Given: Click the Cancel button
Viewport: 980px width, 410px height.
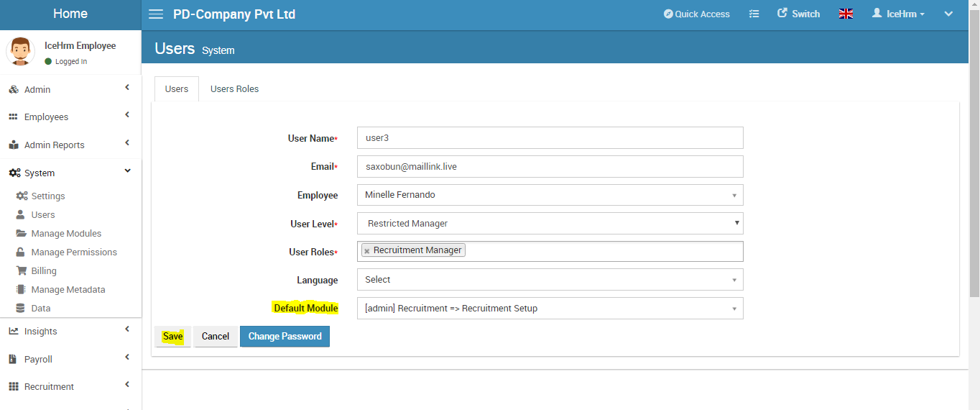Looking at the screenshot, I should [215, 337].
